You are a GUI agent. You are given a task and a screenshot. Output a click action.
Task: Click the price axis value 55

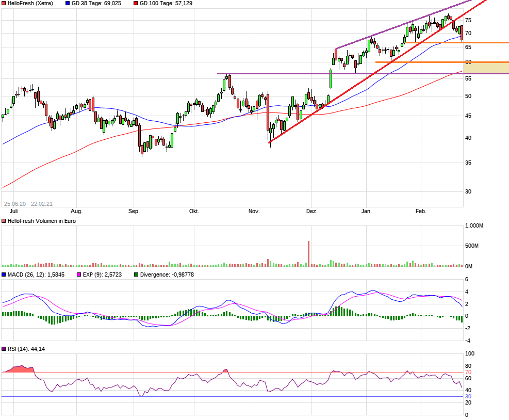468,78
